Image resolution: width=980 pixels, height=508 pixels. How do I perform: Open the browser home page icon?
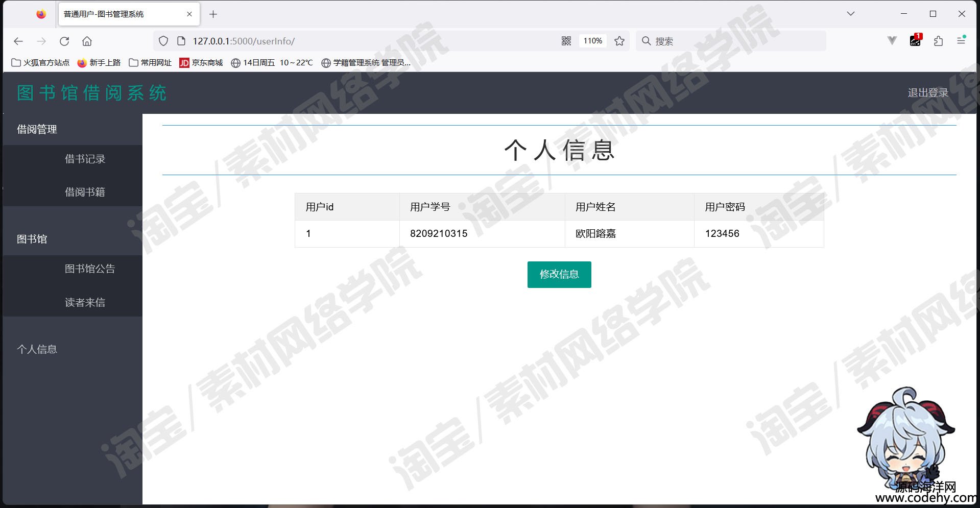coord(87,41)
